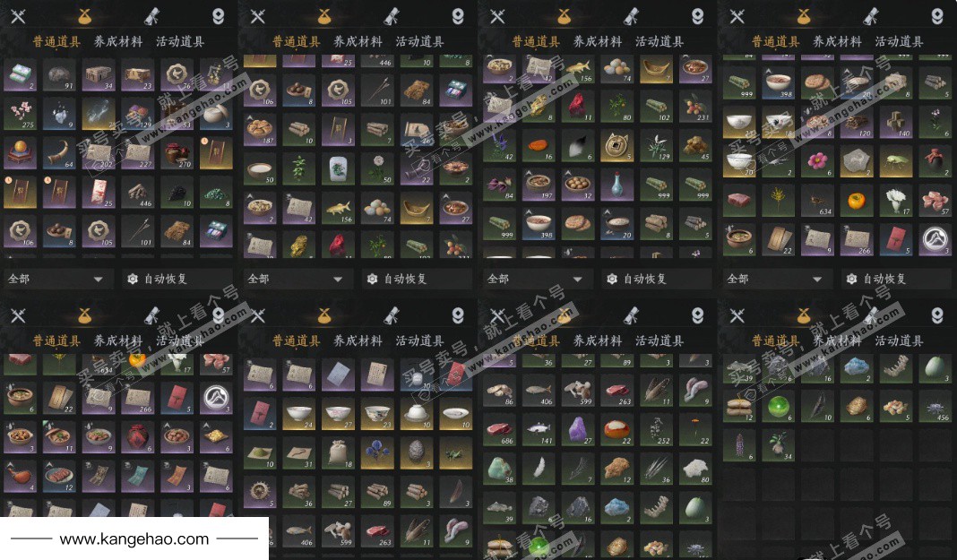Select the purple crystal item with count 27
The width and height of the screenshot is (957, 560).
tap(578, 430)
